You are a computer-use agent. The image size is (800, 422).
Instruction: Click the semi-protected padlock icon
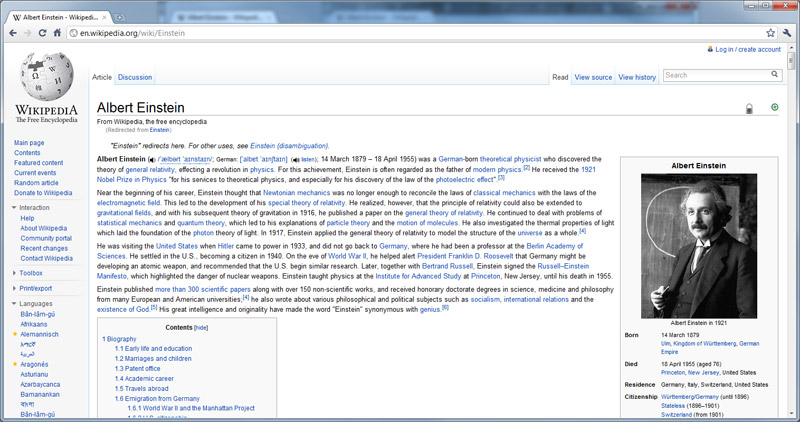click(x=748, y=108)
